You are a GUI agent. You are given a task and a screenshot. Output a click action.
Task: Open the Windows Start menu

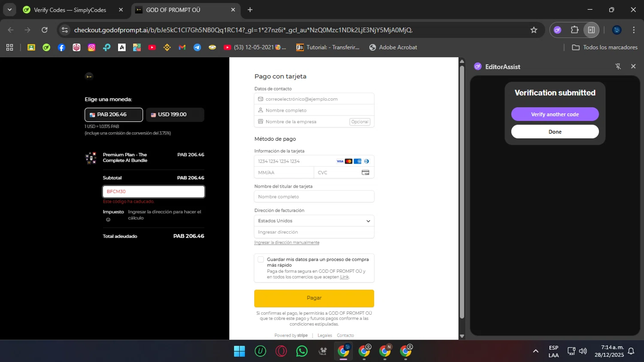(x=239, y=351)
